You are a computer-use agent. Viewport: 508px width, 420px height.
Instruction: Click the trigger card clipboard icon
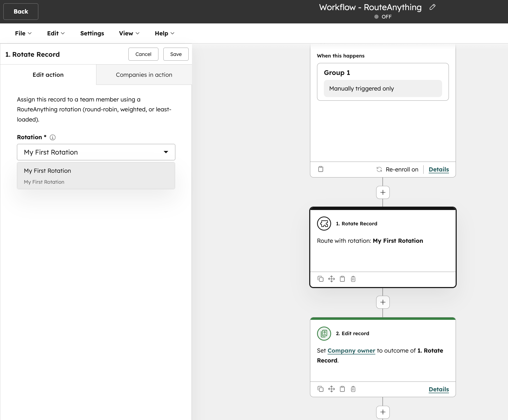(x=321, y=169)
